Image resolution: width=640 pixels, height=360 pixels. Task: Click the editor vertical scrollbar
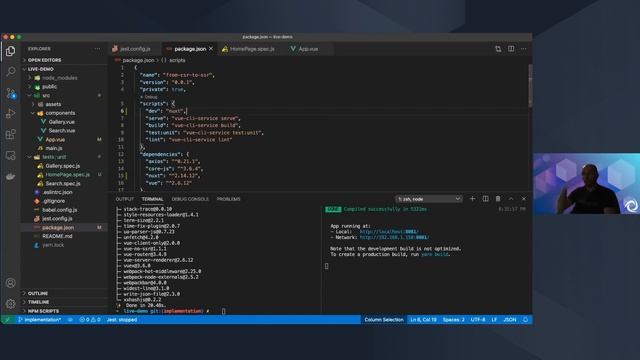(530, 86)
